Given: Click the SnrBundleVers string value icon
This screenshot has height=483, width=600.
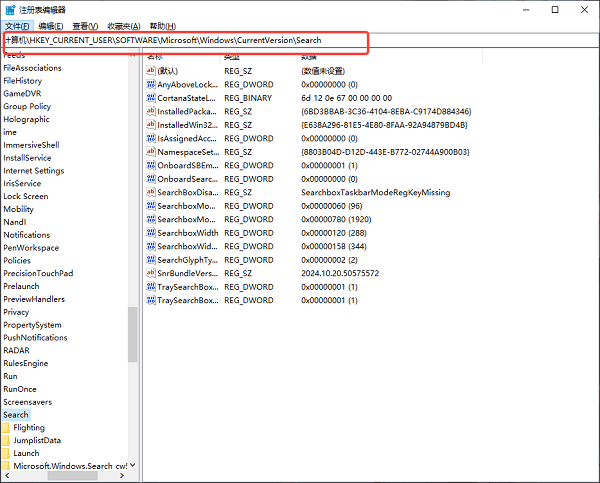Looking at the screenshot, I should [151, 273].
